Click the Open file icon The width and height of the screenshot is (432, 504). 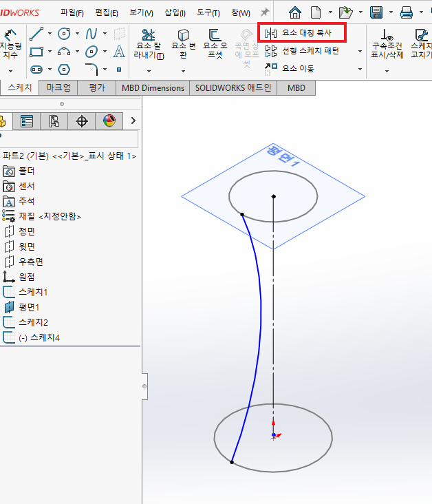point(345,12)
